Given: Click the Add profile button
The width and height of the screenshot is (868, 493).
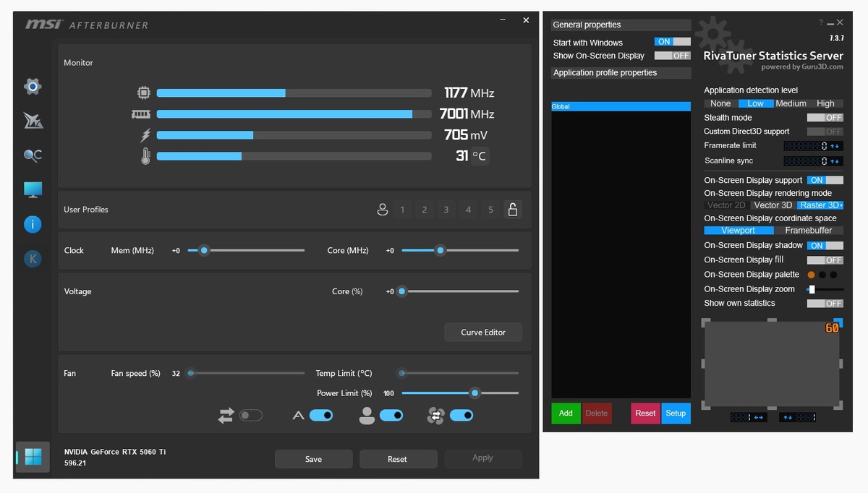Looking at the screenshot, I should 566,413.
